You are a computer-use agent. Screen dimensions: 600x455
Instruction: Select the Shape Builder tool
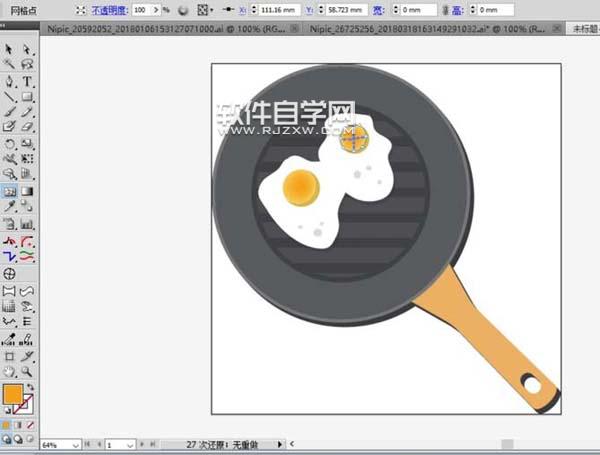coord(9,174)
